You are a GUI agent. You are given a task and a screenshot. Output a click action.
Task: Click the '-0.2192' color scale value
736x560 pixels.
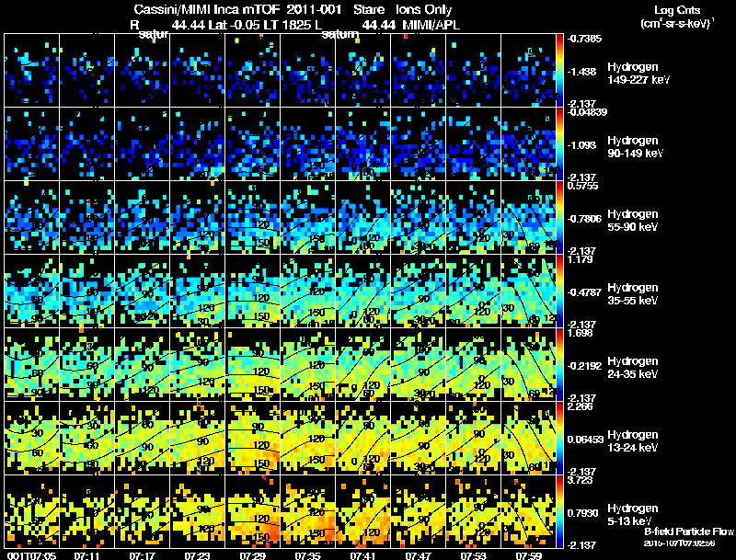pos(584,366)
